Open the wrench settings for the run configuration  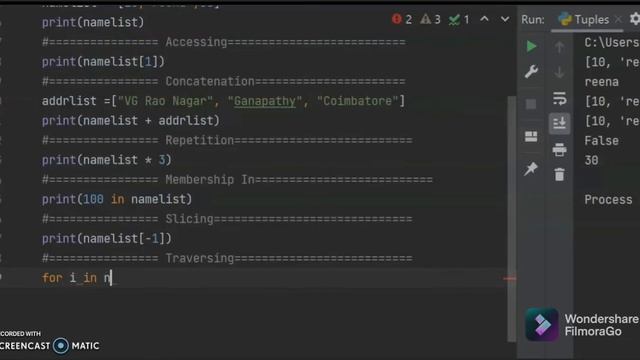(x=531, y=72)
